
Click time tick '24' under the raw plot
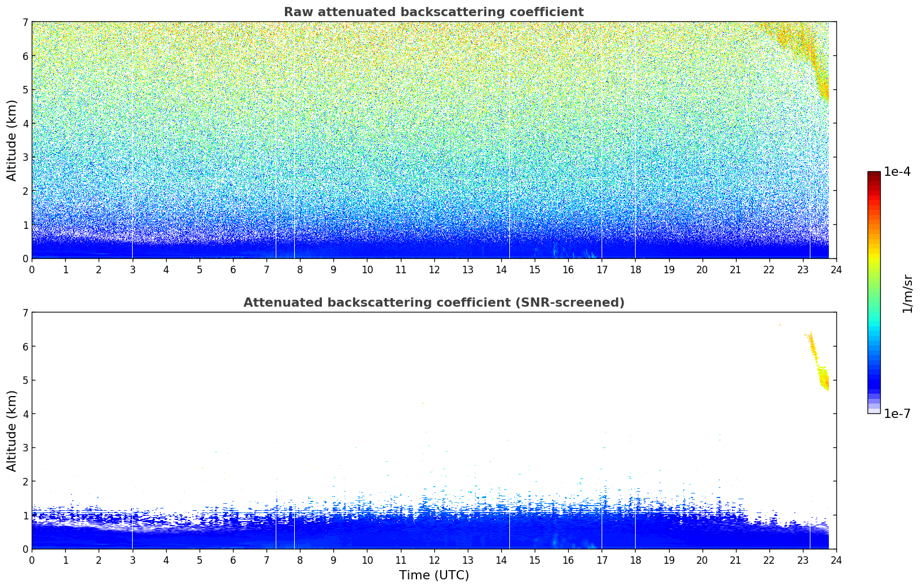point(836,269)
